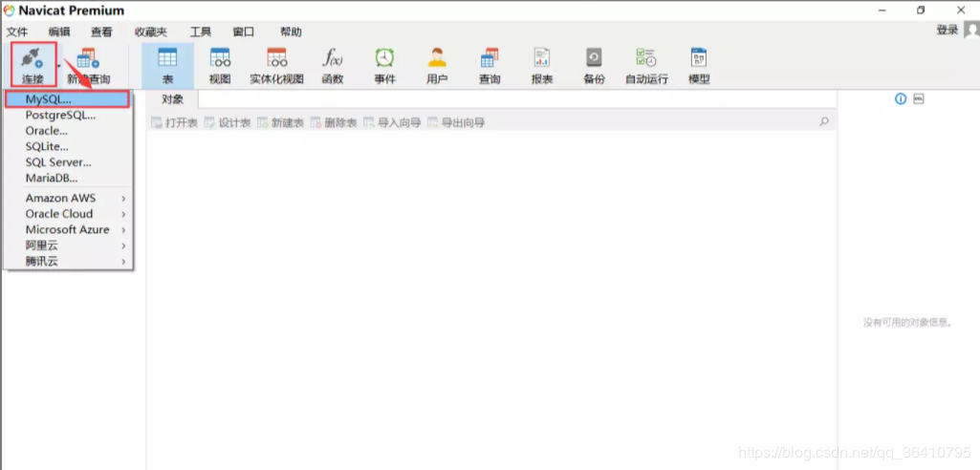Image resolution: width=980 pixels, height=470 pixels.
Task: Click the DDL icon in right panel
Action: click(919, 98)
